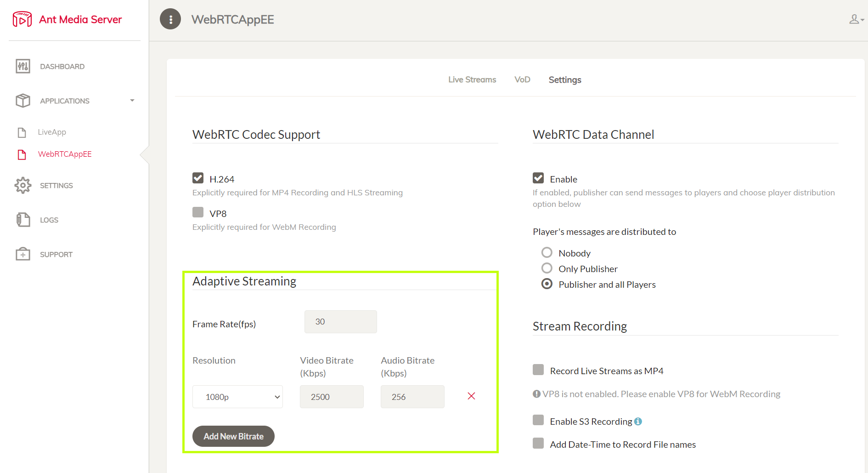Click the Frame Rate fps input field
The image size is (868, 473).
tap(341, 322)
